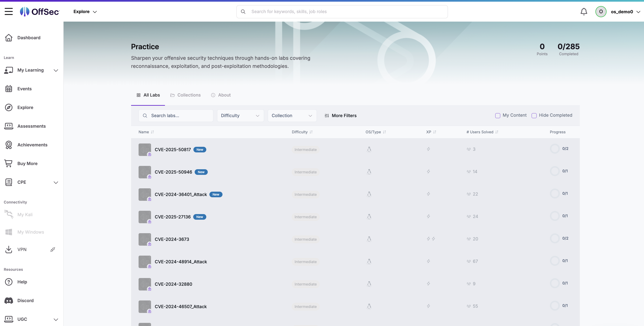
Task: Switch to the About tab
Action: [x=221, y=95]
